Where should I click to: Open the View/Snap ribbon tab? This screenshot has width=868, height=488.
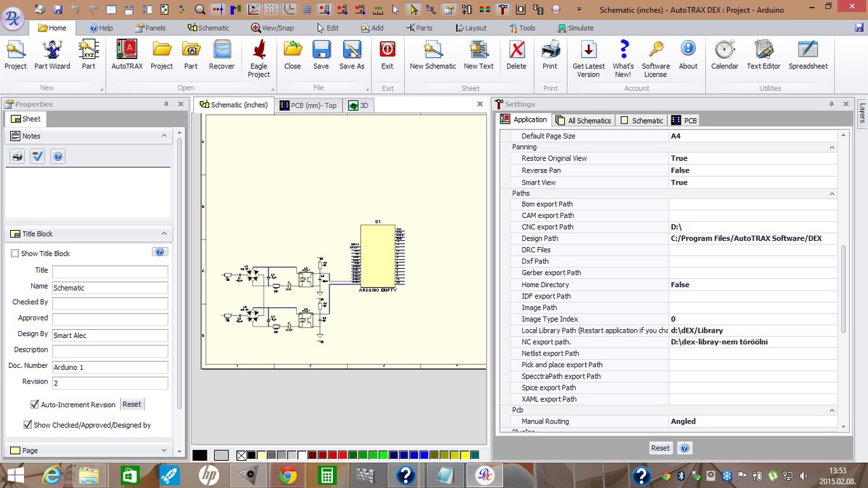[x=272, y=28]
